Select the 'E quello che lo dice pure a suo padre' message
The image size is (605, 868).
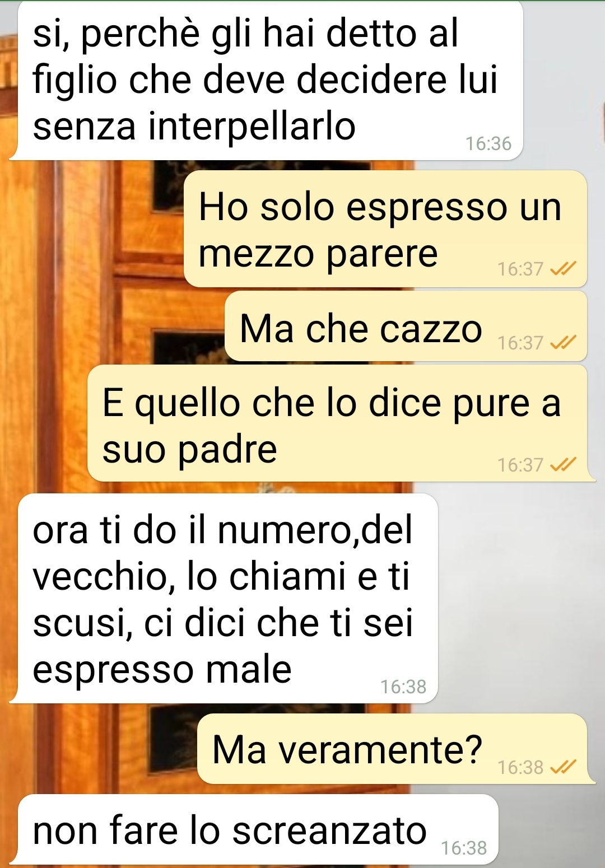(337, 423)
